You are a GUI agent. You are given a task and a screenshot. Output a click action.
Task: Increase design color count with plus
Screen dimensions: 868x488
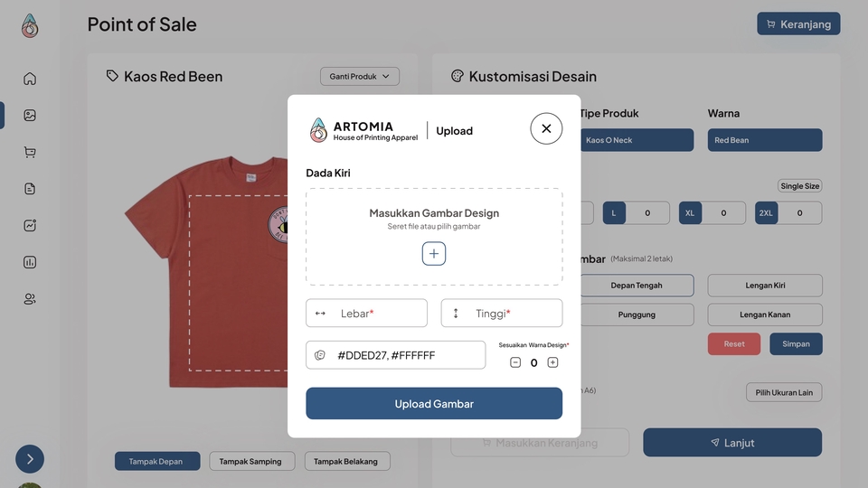(x=552, y=362)
